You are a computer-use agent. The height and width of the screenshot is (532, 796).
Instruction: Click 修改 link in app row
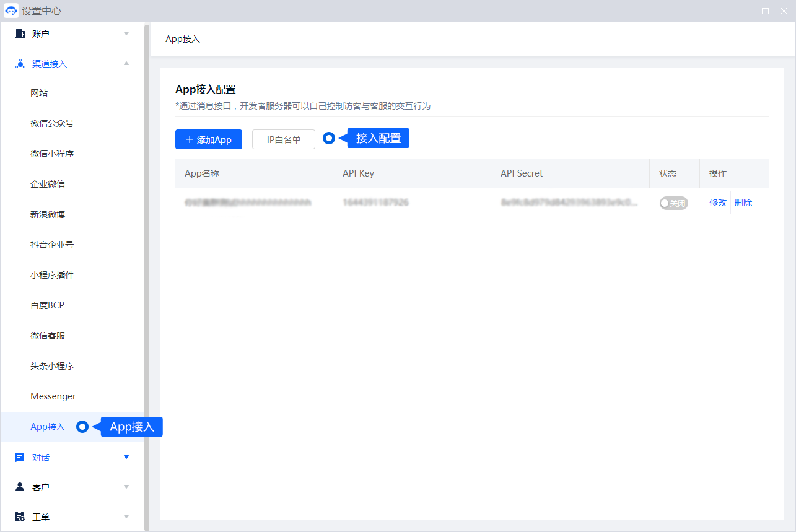tap(718, 203)
